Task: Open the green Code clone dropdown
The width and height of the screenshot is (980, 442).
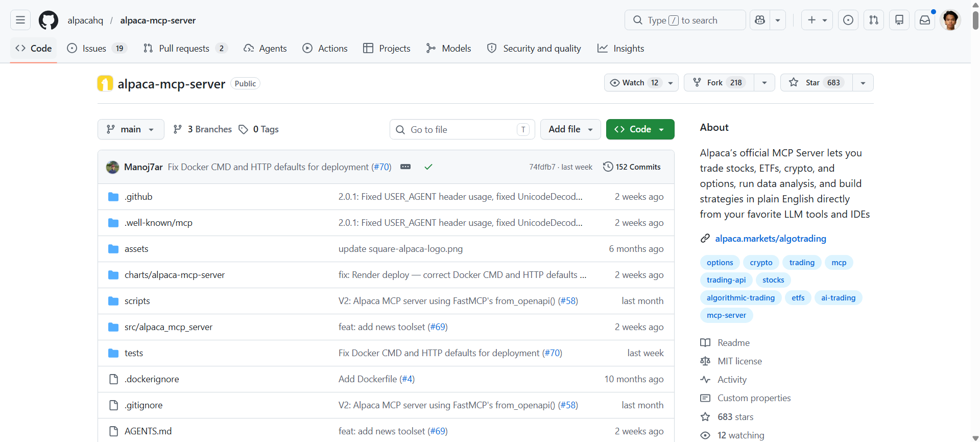Action: (640, 129)
